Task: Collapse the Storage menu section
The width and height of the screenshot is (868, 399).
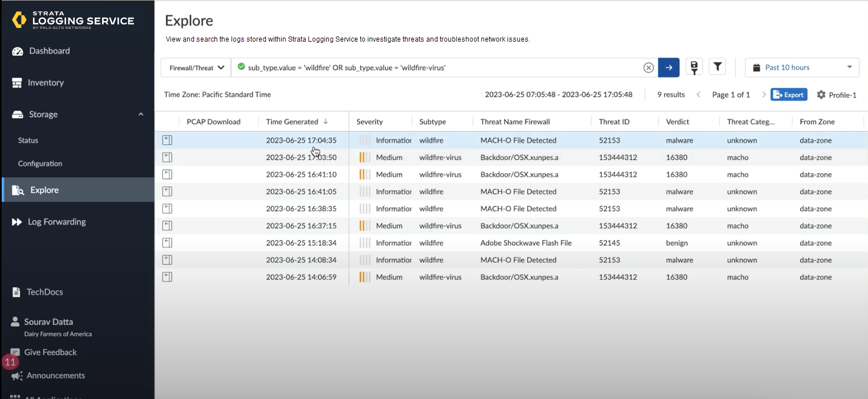Action: click(x=141, y=115)
